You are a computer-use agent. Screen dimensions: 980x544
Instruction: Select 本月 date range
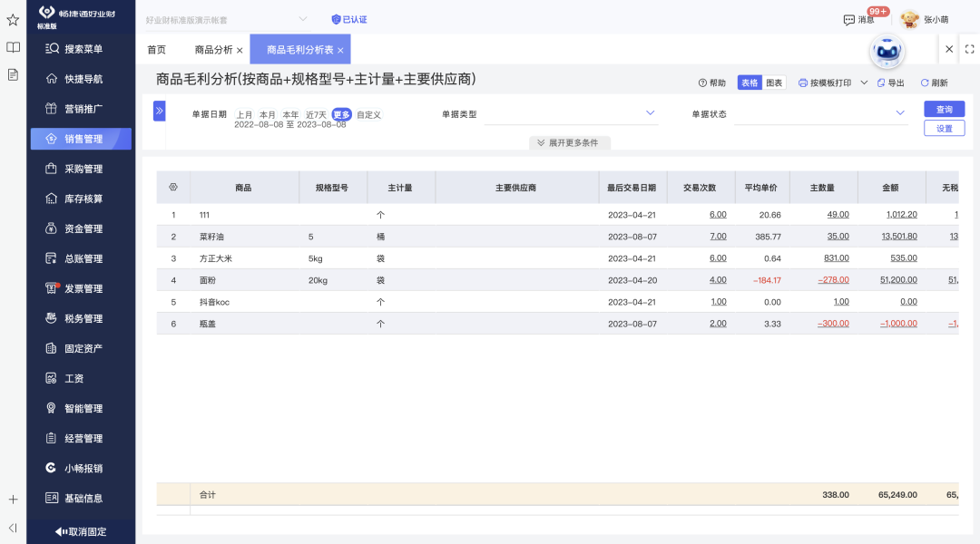(x=267, y=115)
